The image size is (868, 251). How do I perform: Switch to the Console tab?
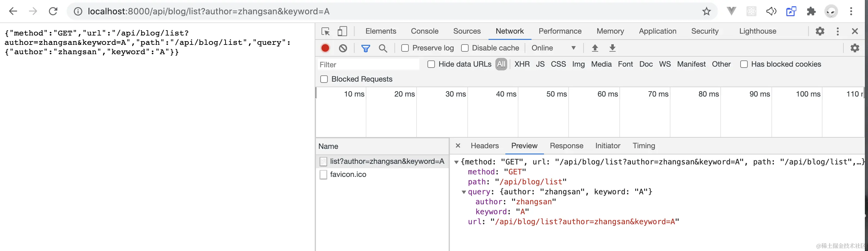424,31
